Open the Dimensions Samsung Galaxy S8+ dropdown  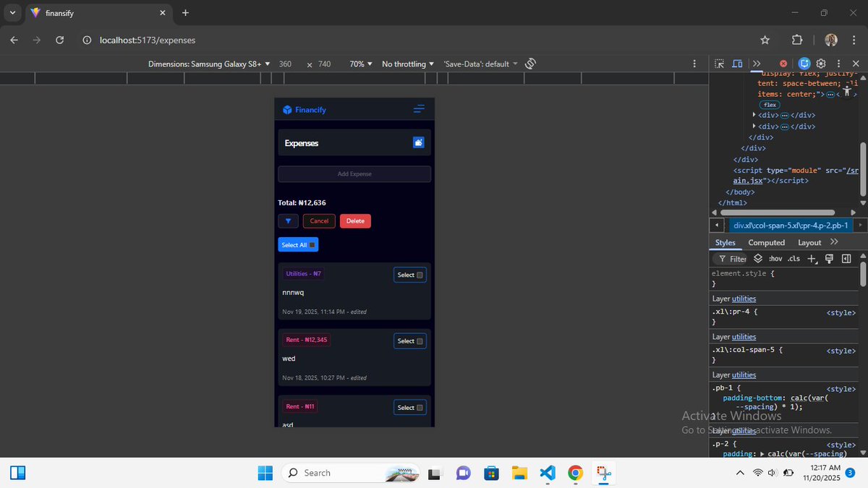[x=209, y=64]
